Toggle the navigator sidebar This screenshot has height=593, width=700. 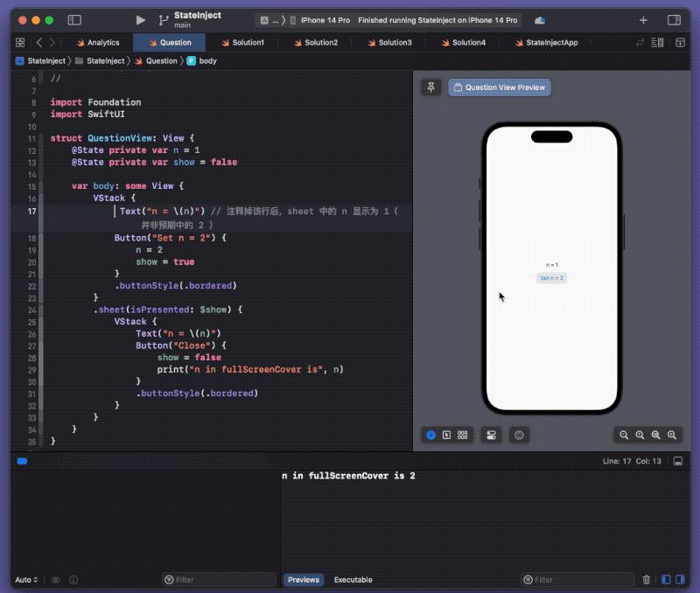74,20
